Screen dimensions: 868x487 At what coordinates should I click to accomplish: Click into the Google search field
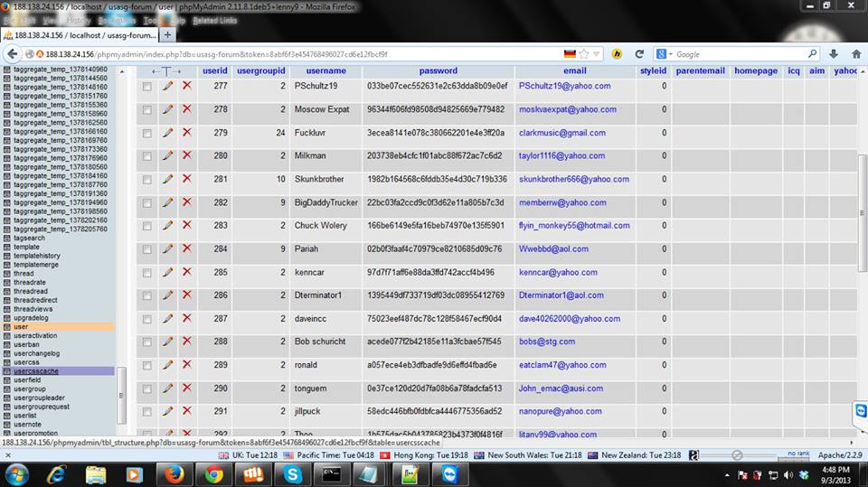coord(741,54)
